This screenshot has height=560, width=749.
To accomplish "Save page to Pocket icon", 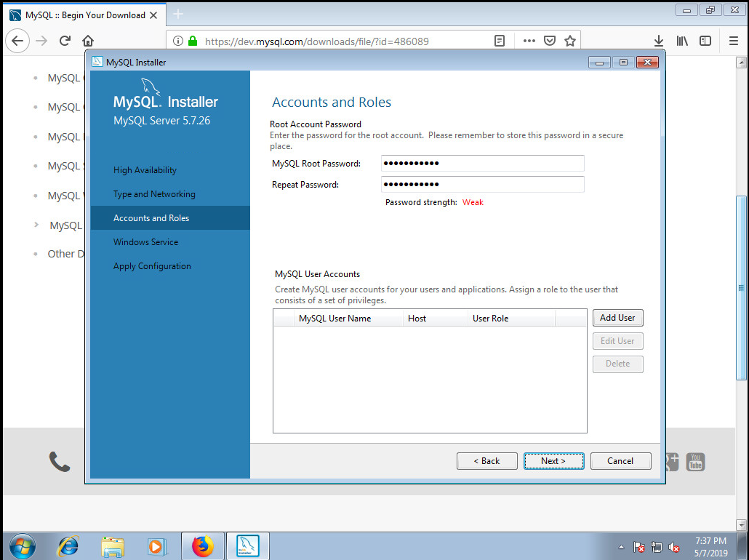I will [x=550, y=41].
